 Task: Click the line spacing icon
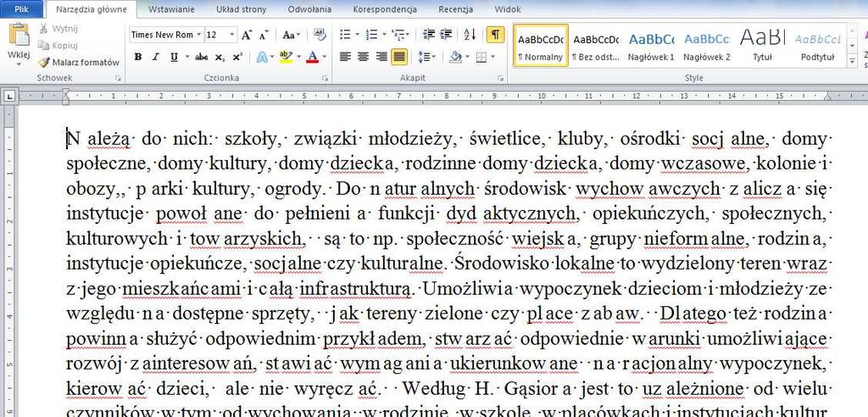click(x=424, y=57)
